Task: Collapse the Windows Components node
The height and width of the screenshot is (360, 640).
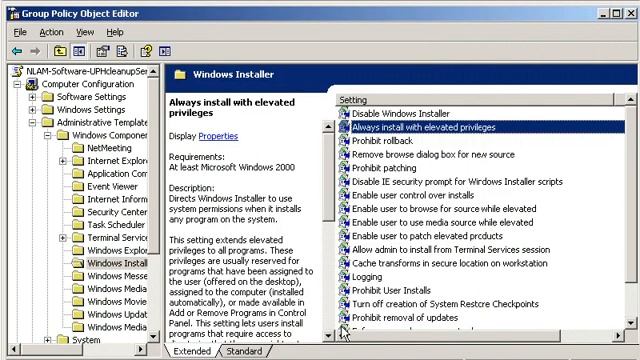Action: 48,135
